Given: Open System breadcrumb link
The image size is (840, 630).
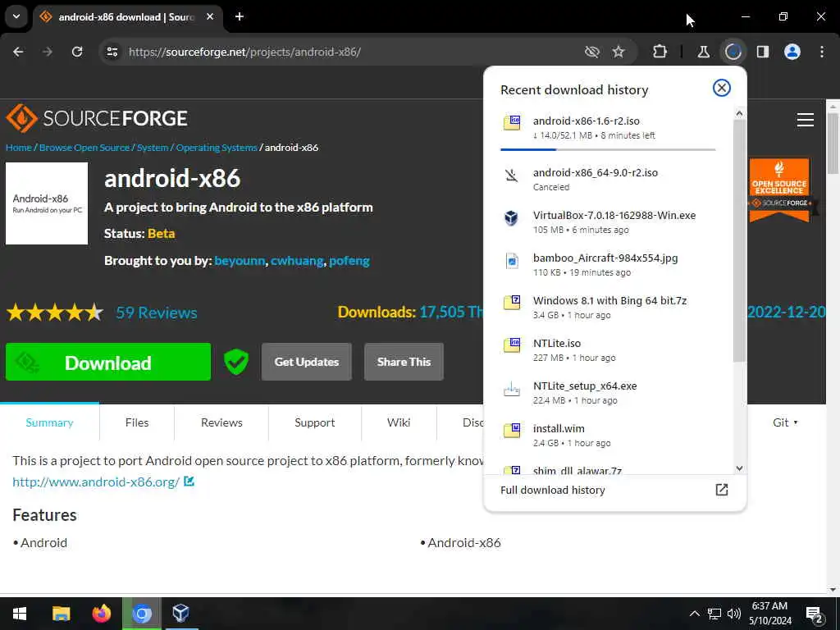Looking at the screenshot, I should click(x=152, y=148).
